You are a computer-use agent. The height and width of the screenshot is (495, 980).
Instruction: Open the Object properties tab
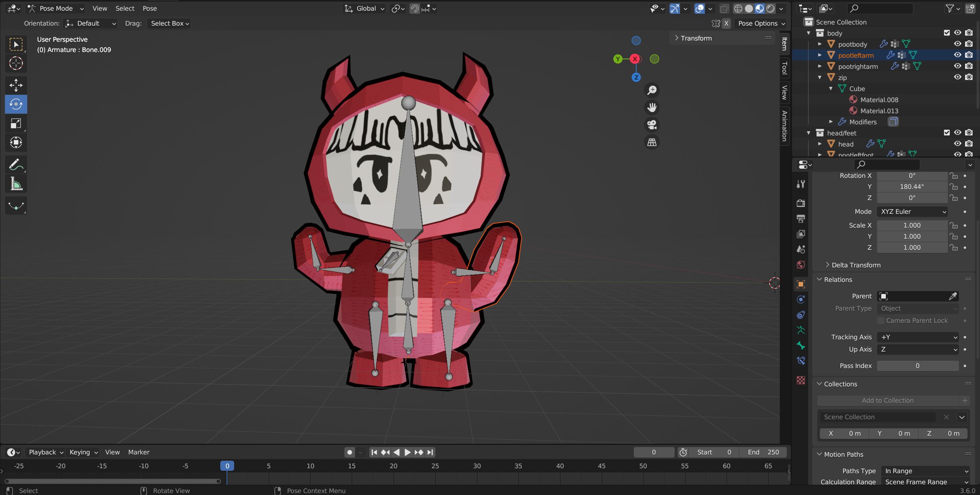point(800,284)
